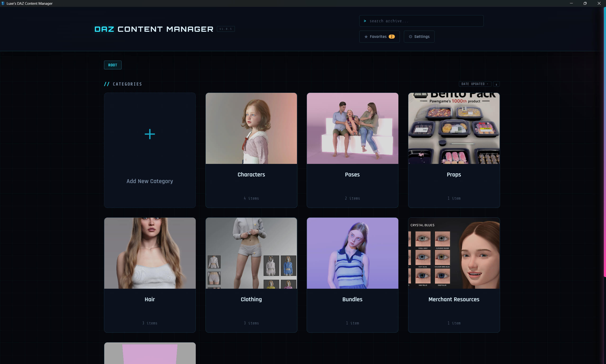Click '1 item' under Props
Image resolution: width=606 pixels, height=364 pixels.
[454, 198]
